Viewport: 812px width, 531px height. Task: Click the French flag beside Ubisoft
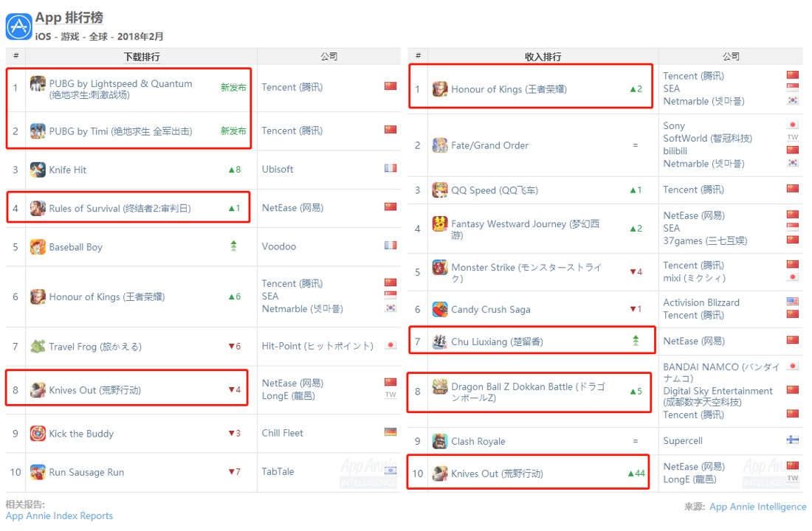coord(390,168)
